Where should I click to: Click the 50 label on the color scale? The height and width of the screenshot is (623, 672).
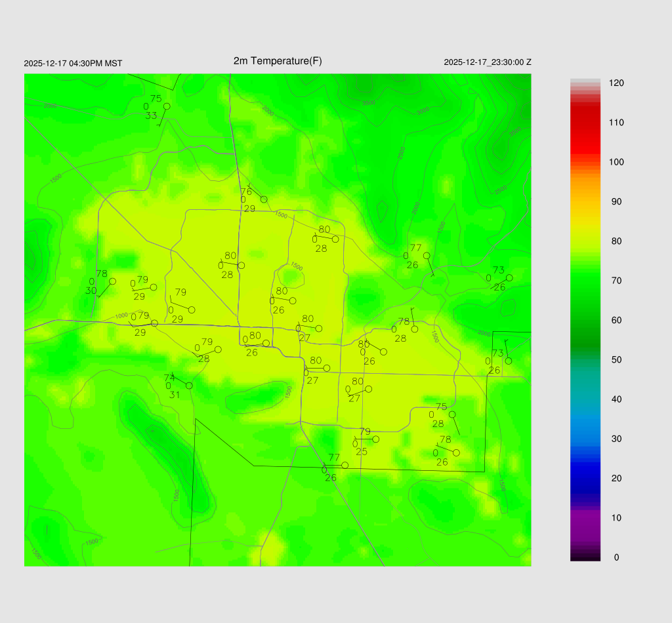[616, 360]
